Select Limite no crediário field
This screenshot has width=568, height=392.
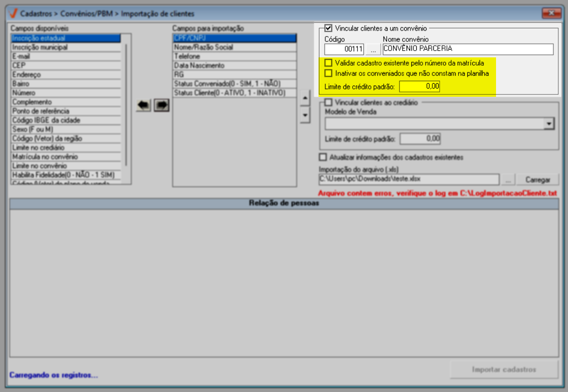coord(66,147)
